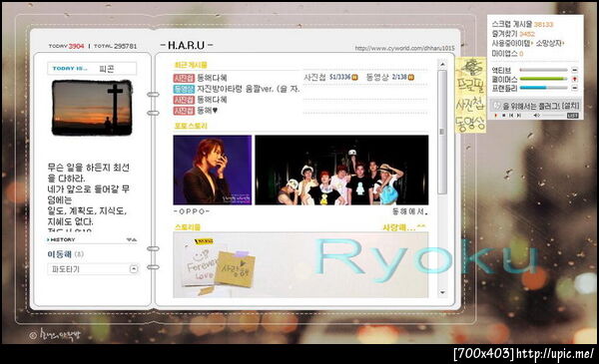Click the TODAY 3904 visitor counter
Image resolution: width=599 pixels, height=364 pixels.
click(66, 46)
